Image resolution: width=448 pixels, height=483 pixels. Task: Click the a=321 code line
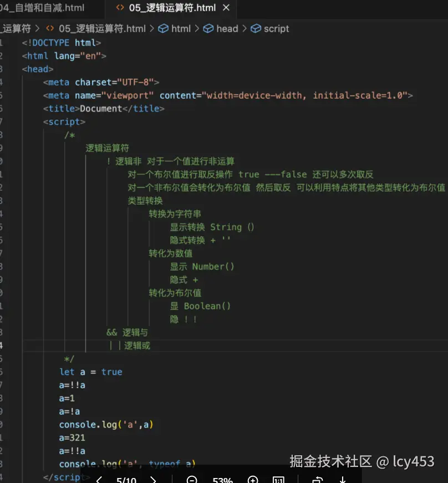point(72,438)
